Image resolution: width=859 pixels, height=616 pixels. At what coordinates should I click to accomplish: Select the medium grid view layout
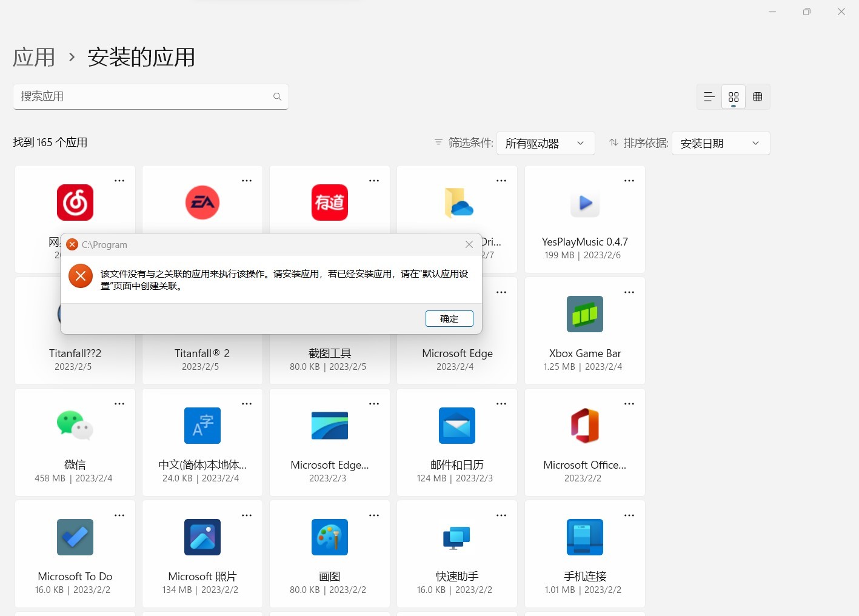click(x=734, y=97)
